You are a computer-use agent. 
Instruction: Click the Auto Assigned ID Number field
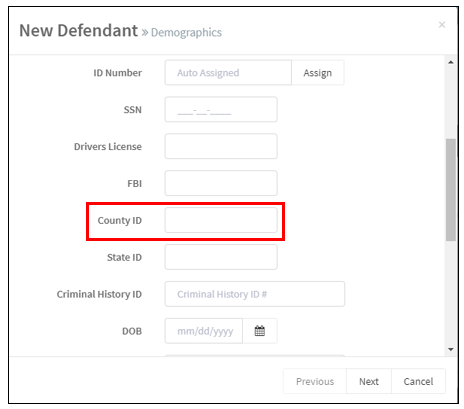pos(228,73)
